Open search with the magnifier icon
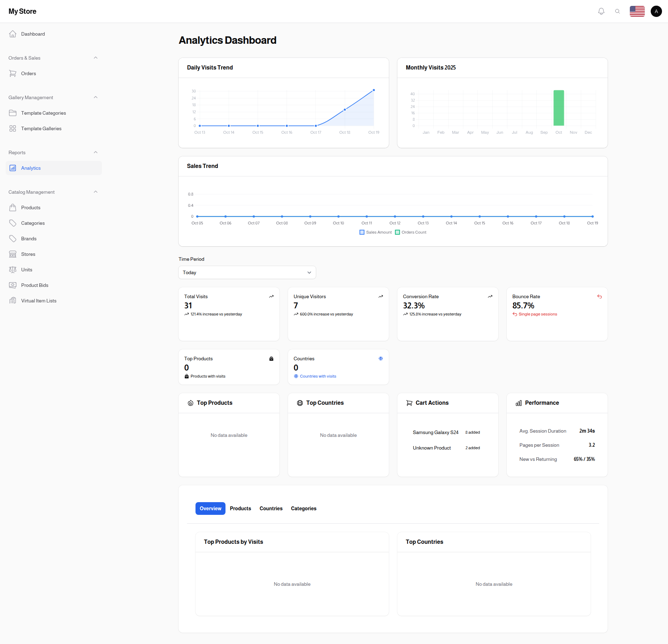This screenshot has width=668, height=644. click(618, 11)
